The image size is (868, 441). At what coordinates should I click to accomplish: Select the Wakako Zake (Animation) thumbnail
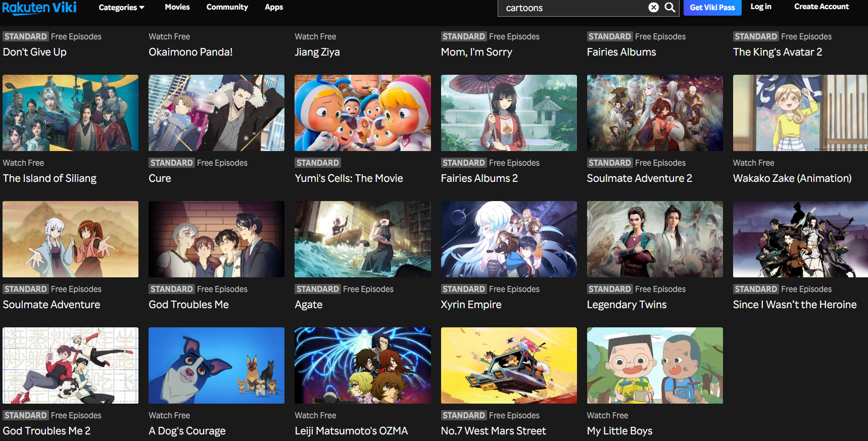click(800, 113)
